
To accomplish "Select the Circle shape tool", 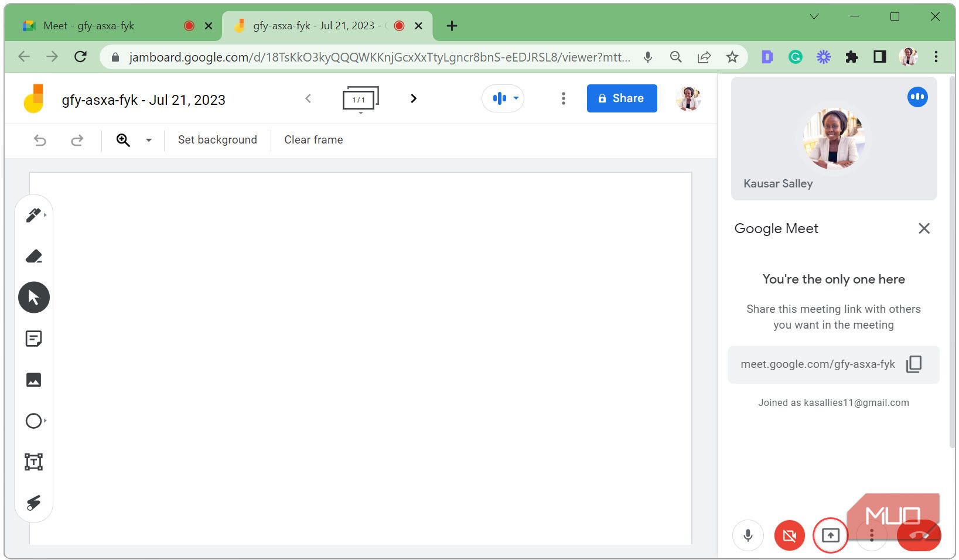I will coord(33,421).
